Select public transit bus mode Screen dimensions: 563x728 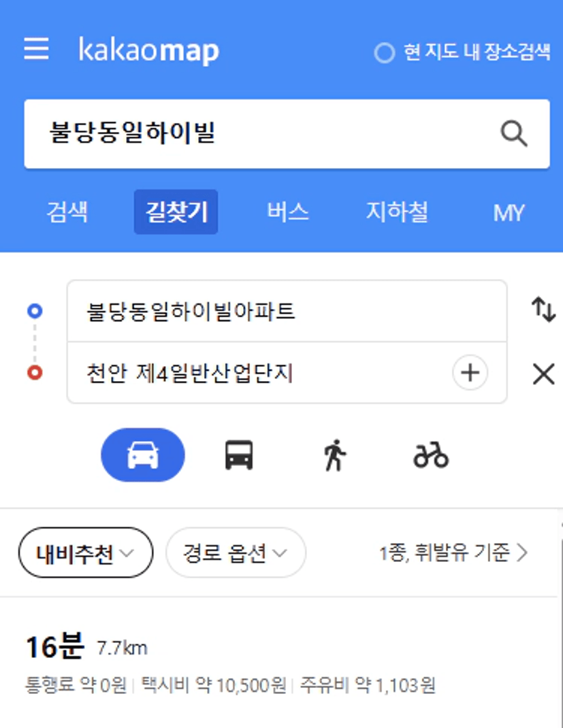click(239, 455)
